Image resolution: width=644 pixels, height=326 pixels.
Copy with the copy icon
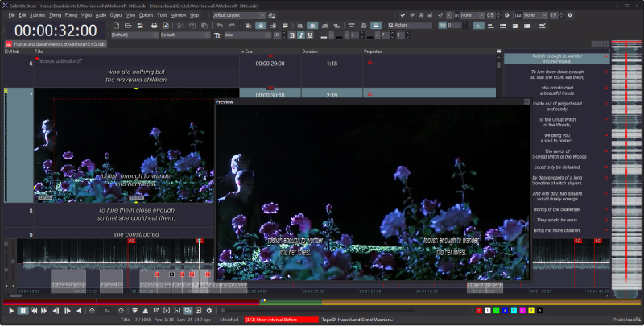pos(192,26)
